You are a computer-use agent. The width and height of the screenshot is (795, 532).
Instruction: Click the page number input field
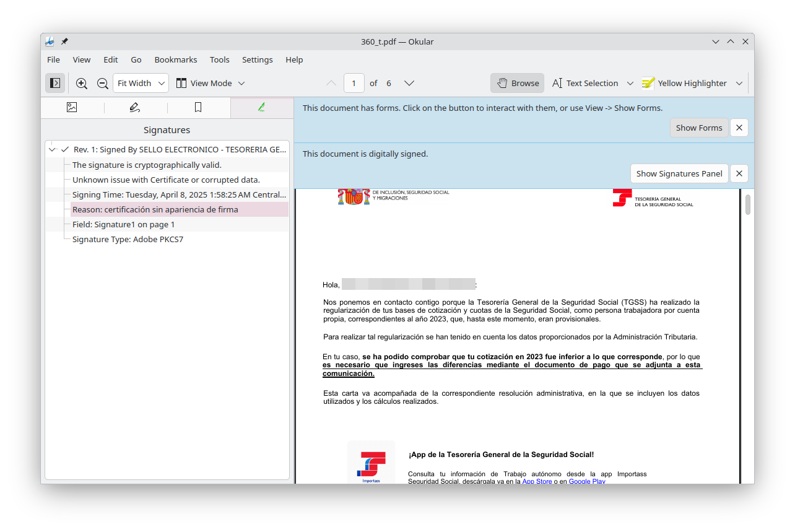(354, 83)
